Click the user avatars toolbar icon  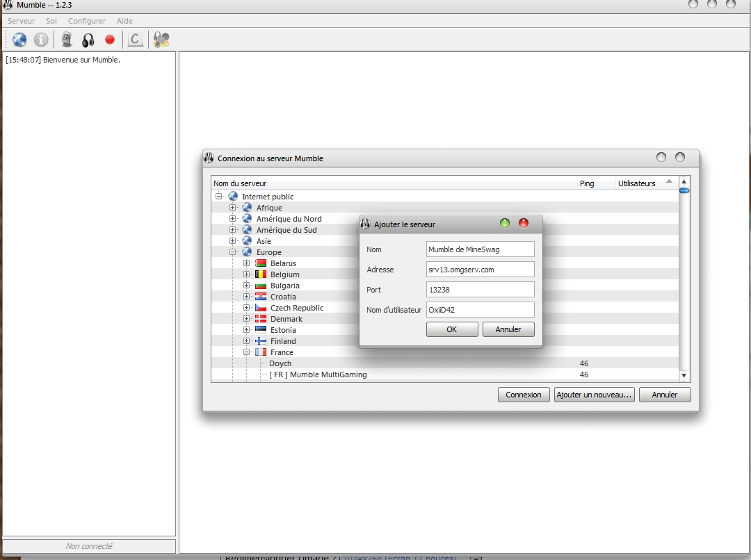point(161,39)
